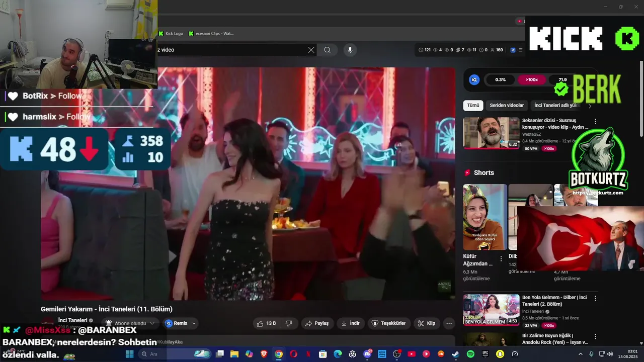Show hidden system tray icons

581,354
